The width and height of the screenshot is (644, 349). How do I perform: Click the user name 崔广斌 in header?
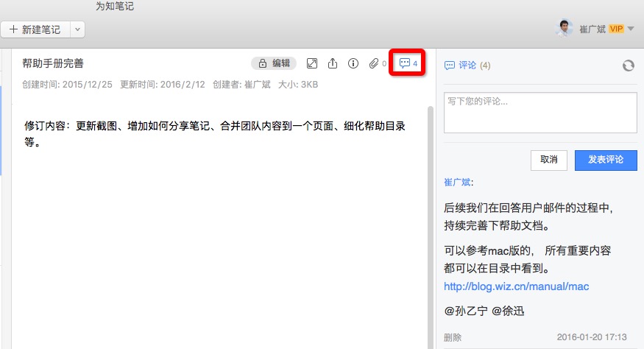click(x=592, y=29)
